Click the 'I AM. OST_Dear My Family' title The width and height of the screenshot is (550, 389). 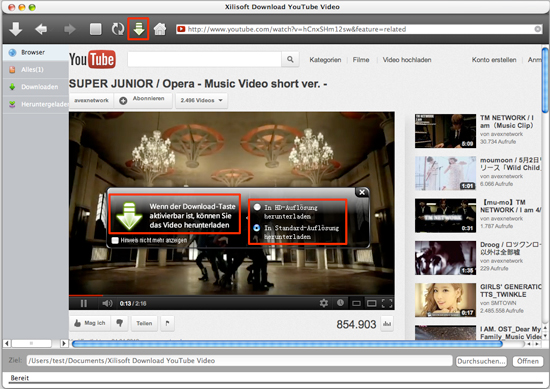click(x=510, y=333)
